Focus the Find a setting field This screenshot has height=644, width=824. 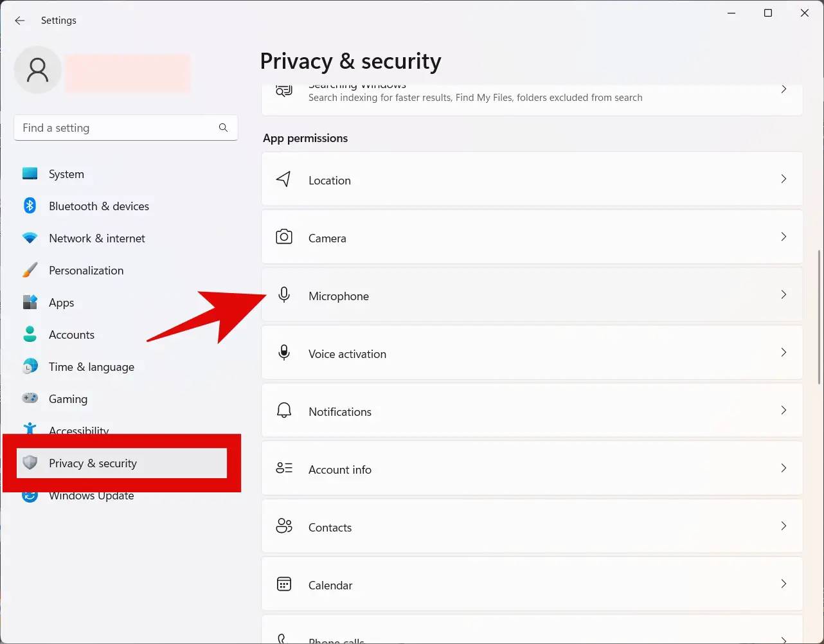tap(126, 128)
